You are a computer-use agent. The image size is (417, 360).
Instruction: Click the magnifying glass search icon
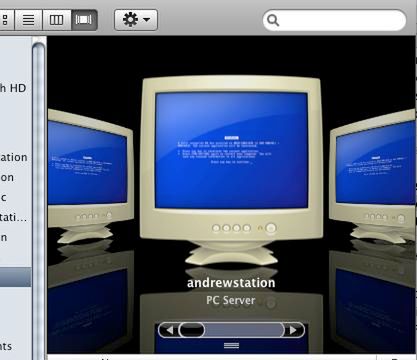pyautogui.click(x=273, y=20)
